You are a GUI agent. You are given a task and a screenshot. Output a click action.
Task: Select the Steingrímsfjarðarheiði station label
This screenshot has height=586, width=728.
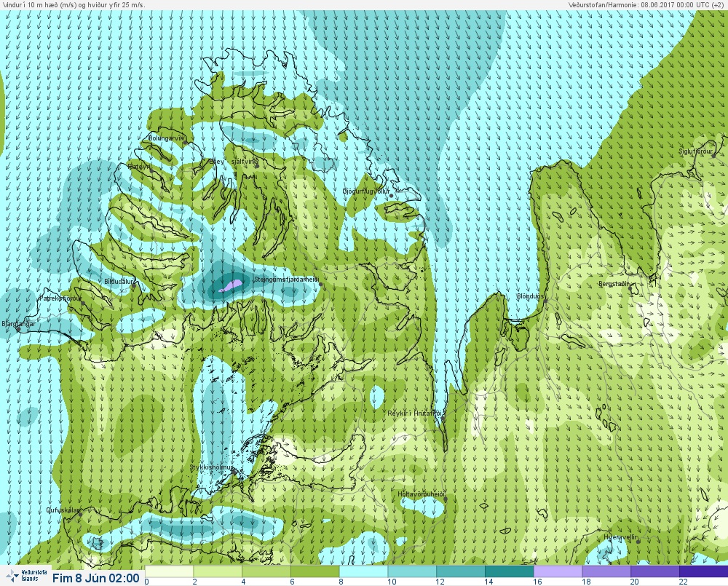(287, 280)
